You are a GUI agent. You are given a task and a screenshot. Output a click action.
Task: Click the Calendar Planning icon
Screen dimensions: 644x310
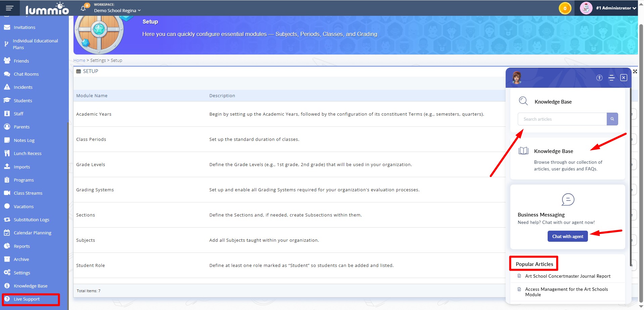point(7,233)
